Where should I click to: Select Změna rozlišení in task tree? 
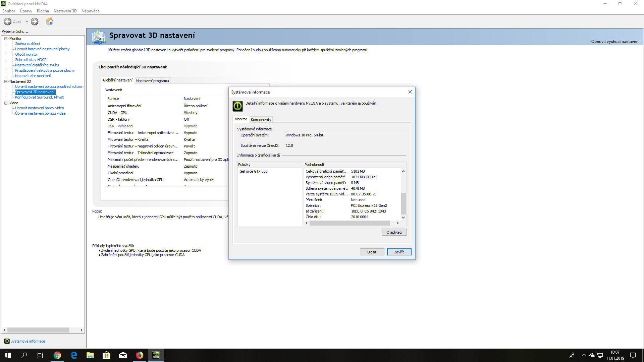click(28, 44)
